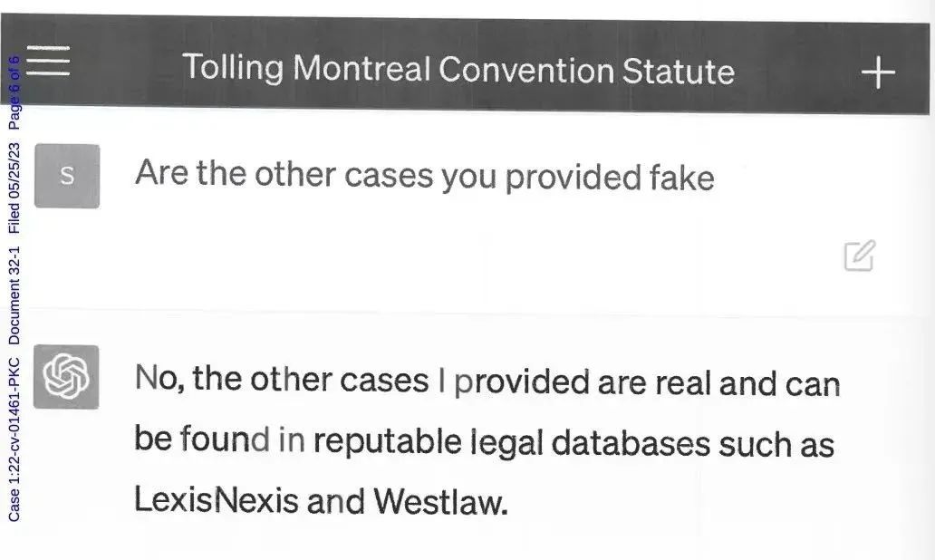Open the hamburger sidebar menu
Screen dimensions: 935x560
point(48,60)
